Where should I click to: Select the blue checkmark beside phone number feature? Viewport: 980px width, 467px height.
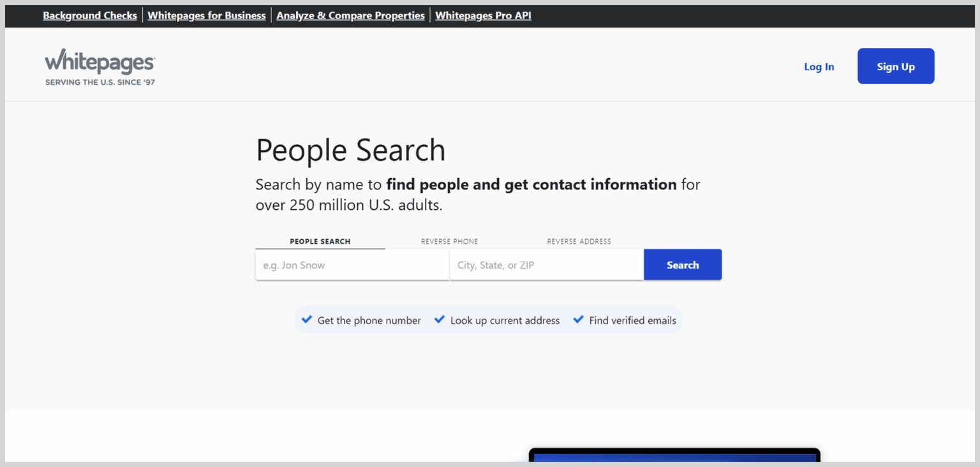[x=307, y=320]
